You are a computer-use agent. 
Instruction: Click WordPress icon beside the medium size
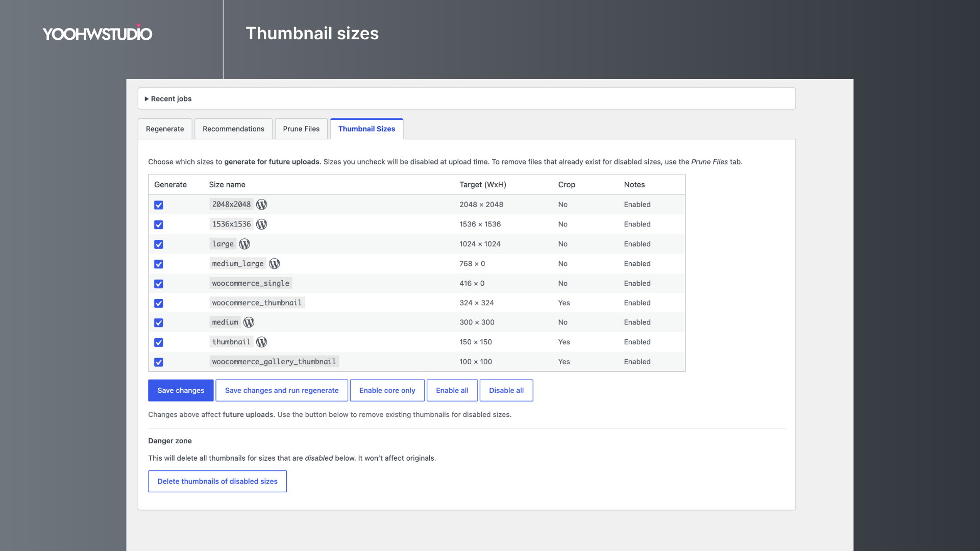tap(249, 322)
